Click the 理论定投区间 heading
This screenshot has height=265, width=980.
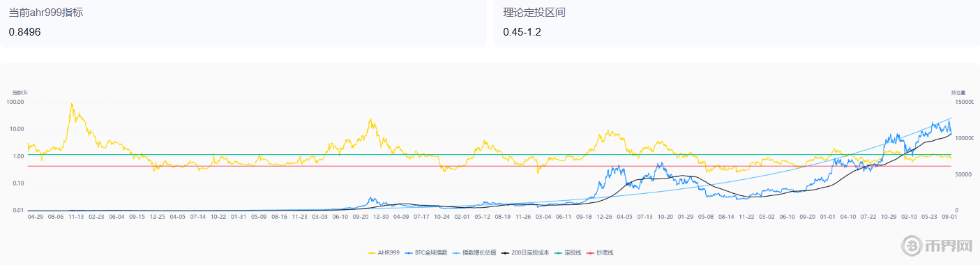pos(534,12)
